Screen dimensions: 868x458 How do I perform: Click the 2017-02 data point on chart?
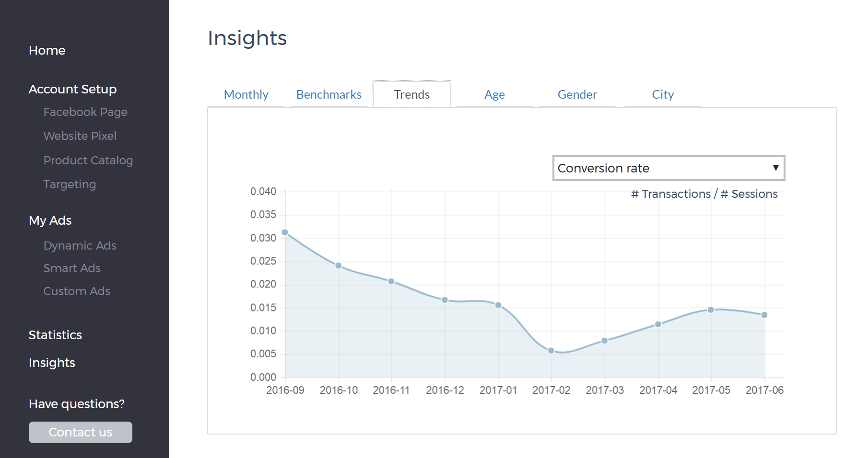tap(551, 351)
